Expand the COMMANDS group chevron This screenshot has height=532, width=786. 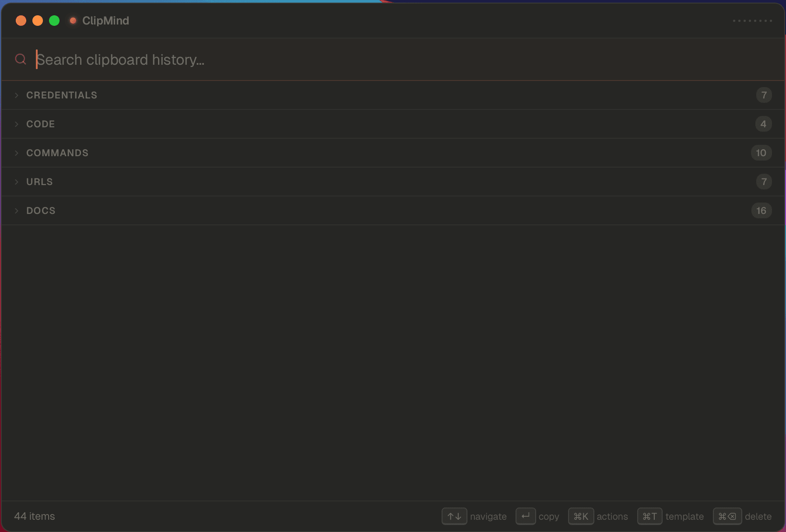17,153
